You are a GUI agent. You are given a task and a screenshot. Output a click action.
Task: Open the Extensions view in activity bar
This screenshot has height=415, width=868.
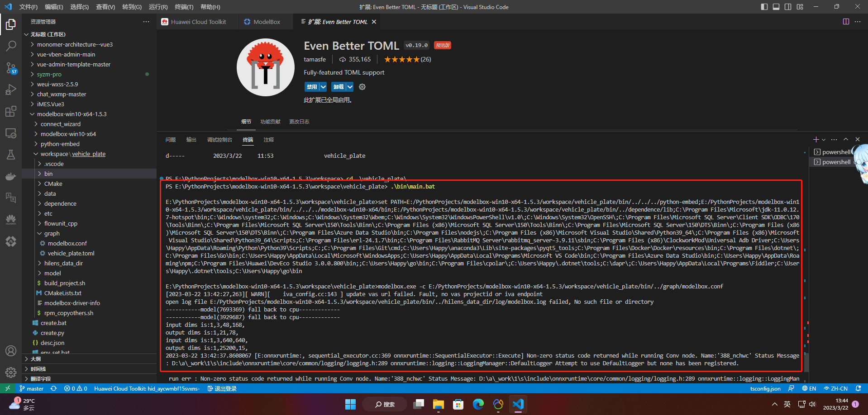(11, 111)
